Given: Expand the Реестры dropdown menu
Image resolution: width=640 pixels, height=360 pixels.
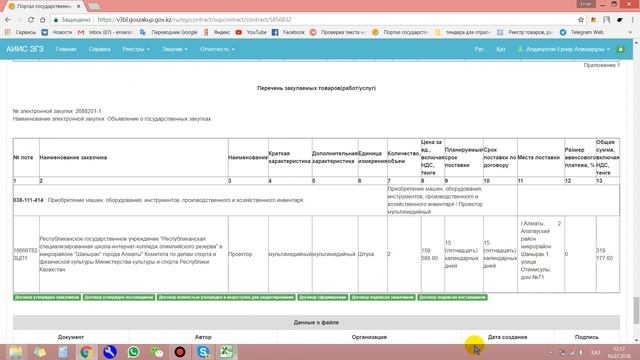Looking at the screenshot, I should 136,49.
